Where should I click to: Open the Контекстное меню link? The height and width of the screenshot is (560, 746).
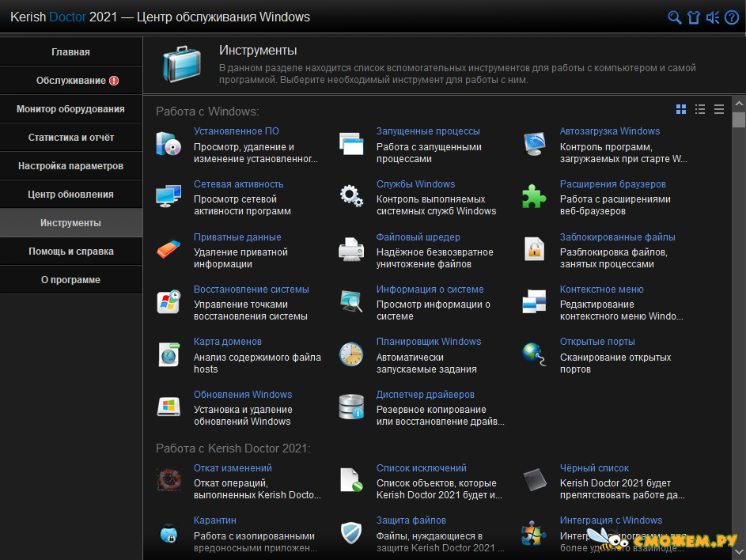pyautogui.click(x=601, y=289)
